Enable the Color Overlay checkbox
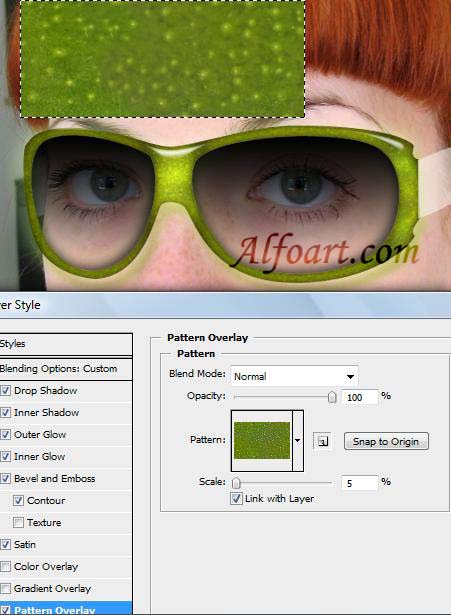 [5, 566]
